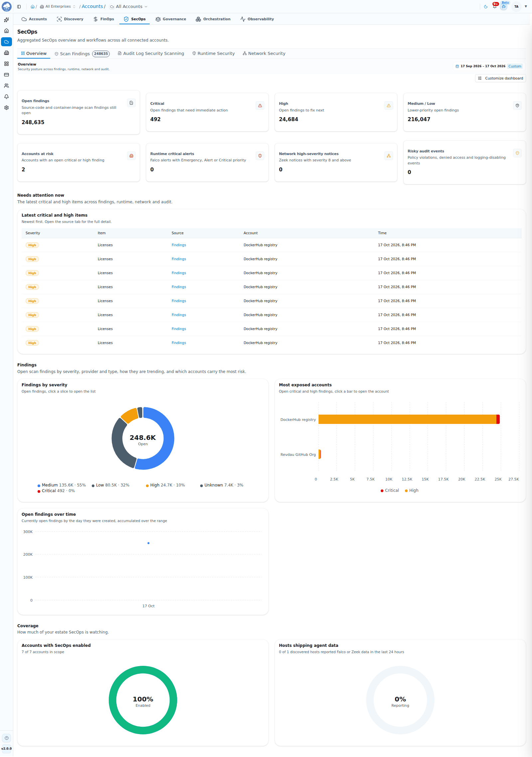
Task: Open the AI sparkle icon in sidebar
Action: (x=6, y=20)
